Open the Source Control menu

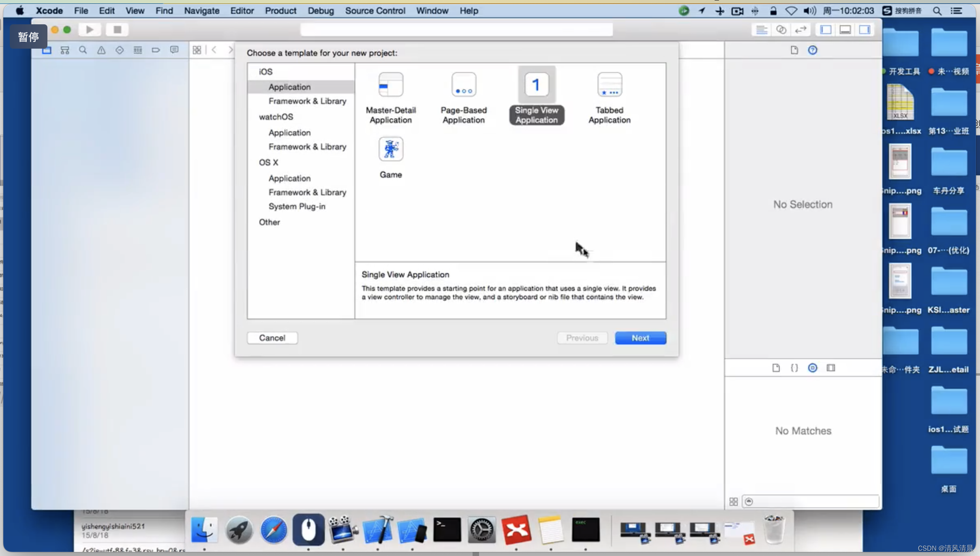(x=375, y=11)
